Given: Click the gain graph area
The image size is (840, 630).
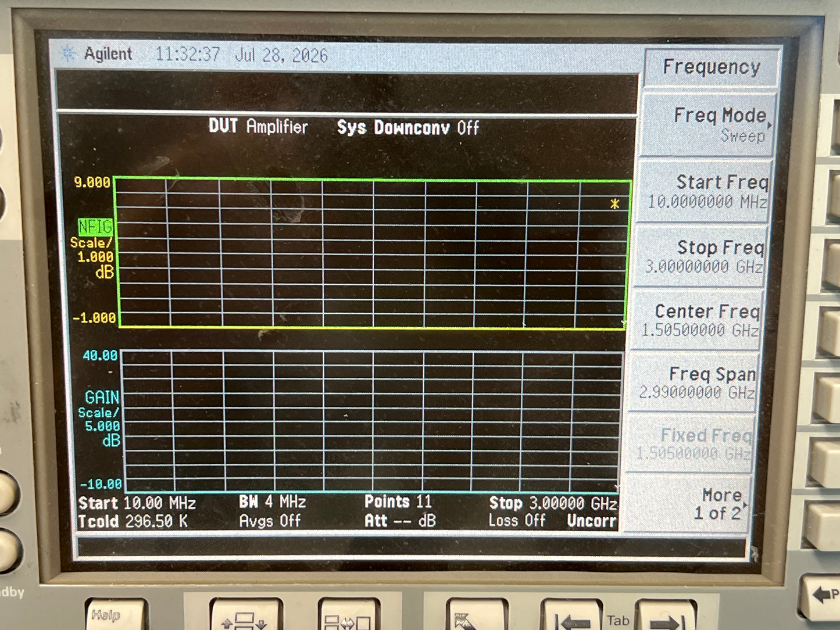Looking at the screenshot, I should tap(372, 421).
